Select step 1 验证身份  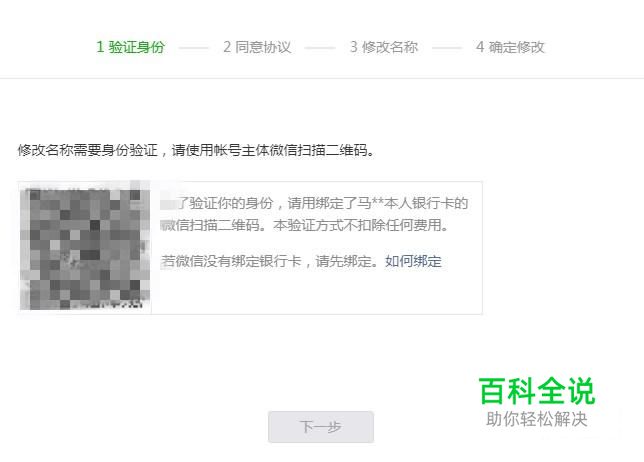coord(130,47)
